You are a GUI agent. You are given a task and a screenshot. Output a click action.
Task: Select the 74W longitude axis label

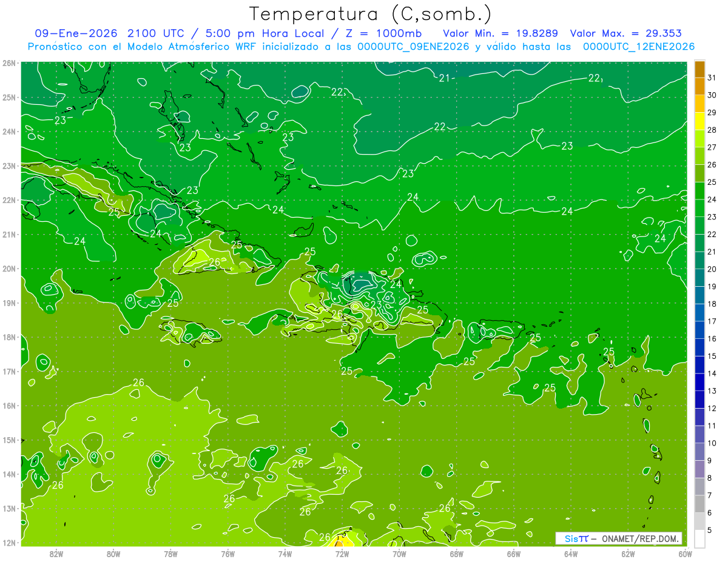point(285,554)
